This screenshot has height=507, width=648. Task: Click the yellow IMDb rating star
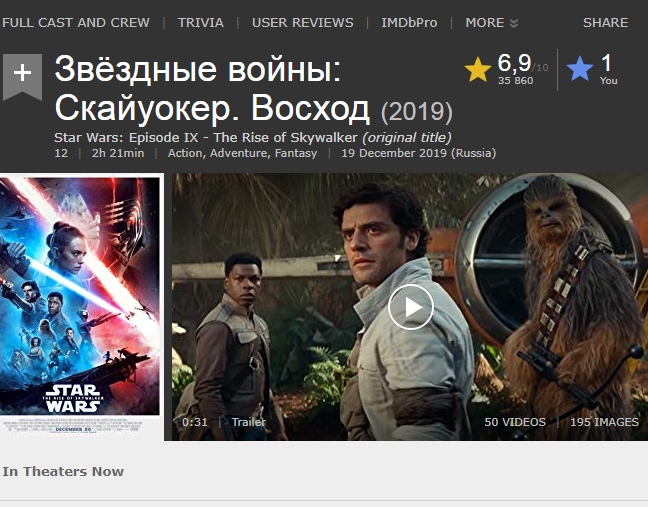(x=478, y=69)
